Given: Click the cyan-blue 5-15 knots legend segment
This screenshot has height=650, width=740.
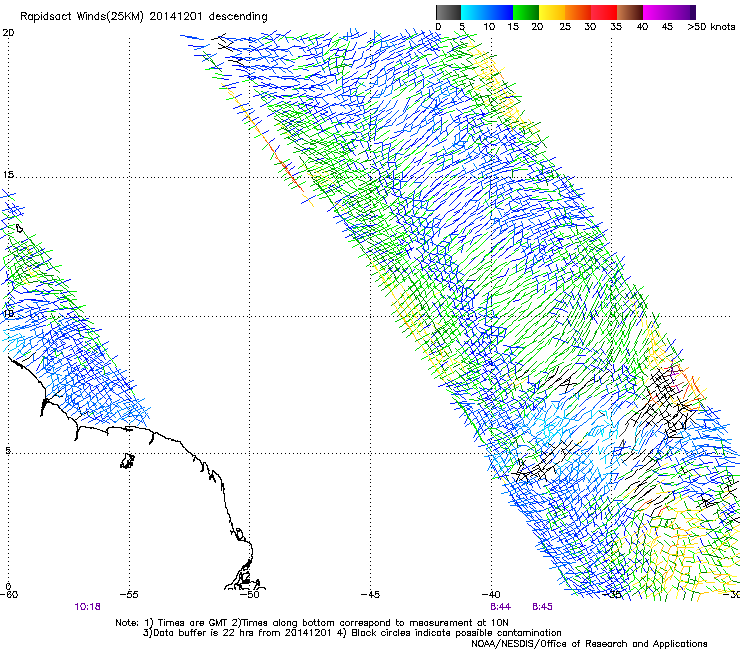Looking at the screenshot, I should click(487, 12).
